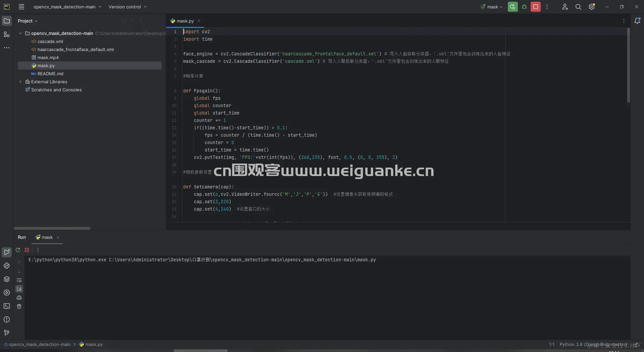Stop the running mask process in toolbar
Screen dimensions: 644x352
tap(536, 7)
